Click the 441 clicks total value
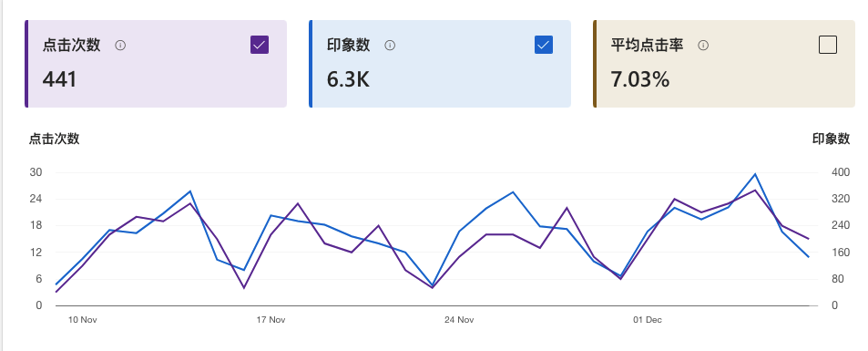The width and height of the screenshot is (868, 351). [60, 80]
